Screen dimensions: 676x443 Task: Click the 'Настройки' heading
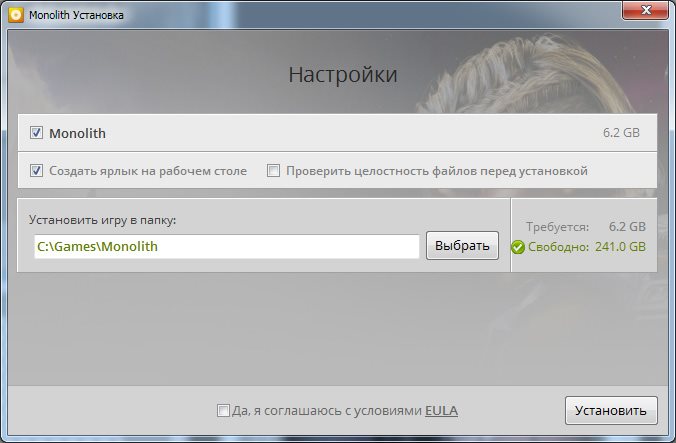point(343,75)
